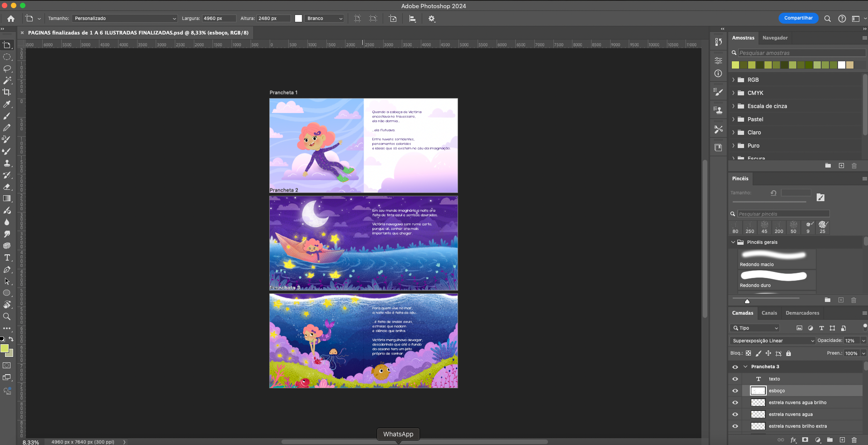
Task: Select the Magic Wand tool
Action: [7, 80]
